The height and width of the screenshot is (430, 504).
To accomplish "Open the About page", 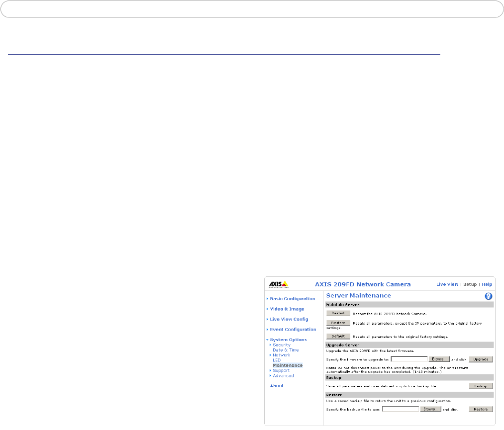I will point(277,386).
